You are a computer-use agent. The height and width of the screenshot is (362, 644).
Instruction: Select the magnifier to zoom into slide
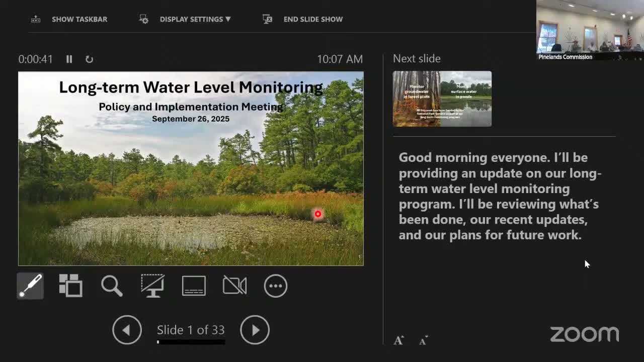click(111, 286)
